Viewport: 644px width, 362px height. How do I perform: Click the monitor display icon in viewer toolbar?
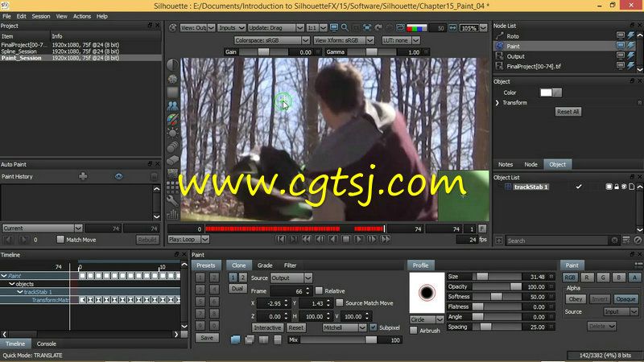click(334, 27)
